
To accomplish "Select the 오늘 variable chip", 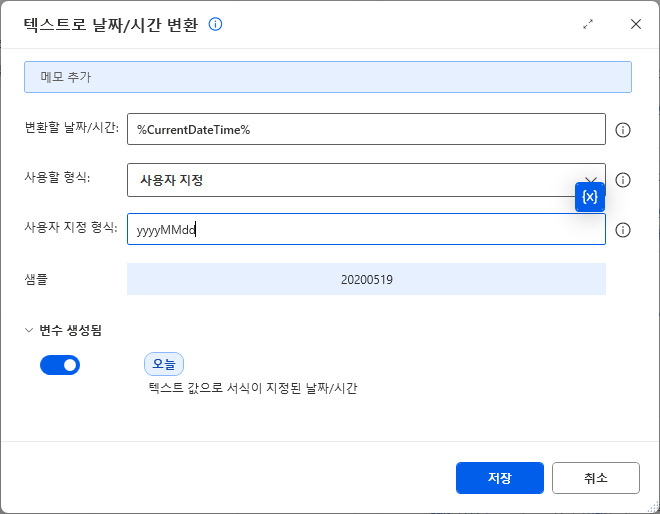I will (x=164, y=364).
